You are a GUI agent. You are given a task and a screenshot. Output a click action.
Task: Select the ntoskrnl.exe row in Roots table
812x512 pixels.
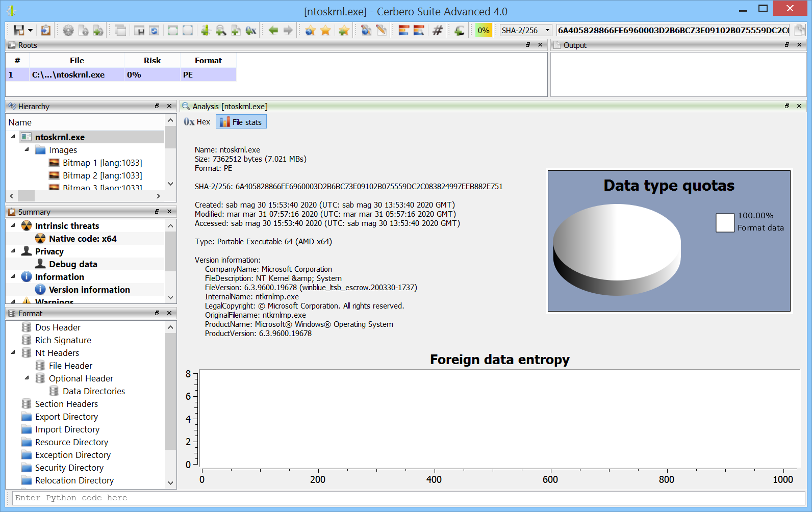coord(121,74)
